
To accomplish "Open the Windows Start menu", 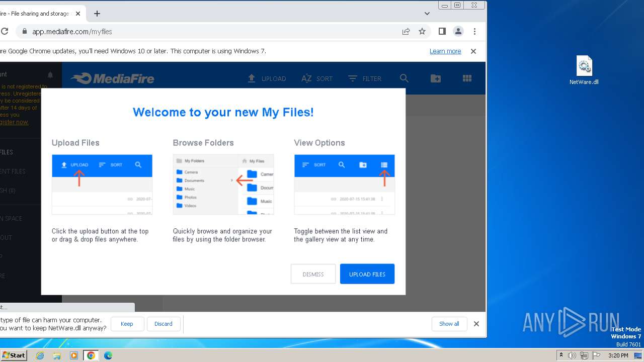I will (x=14, y=355).
